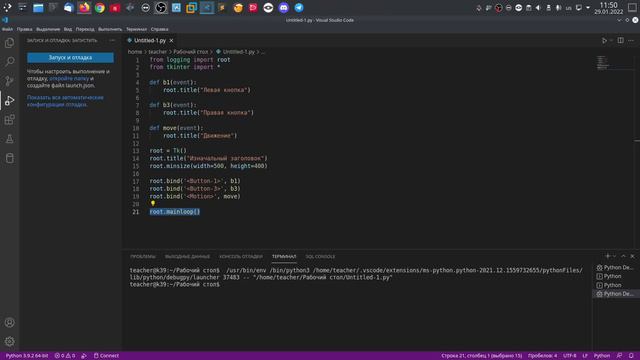Split the editor to the right
The image size is (640, 360).
(620, 40)
